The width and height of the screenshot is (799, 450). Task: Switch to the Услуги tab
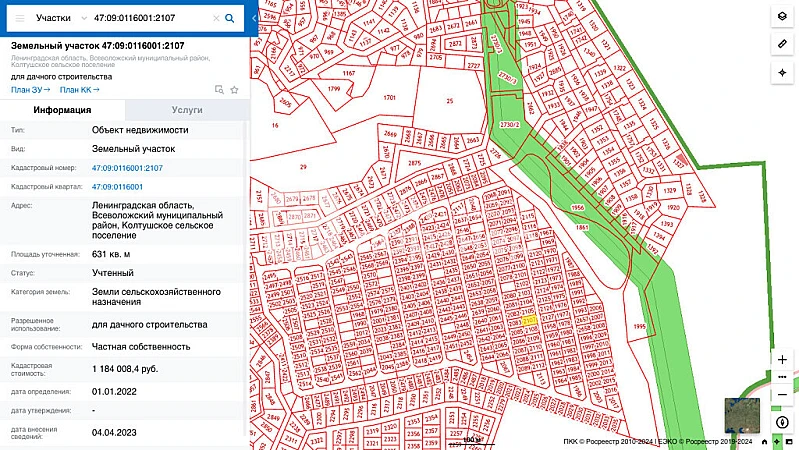186,111
